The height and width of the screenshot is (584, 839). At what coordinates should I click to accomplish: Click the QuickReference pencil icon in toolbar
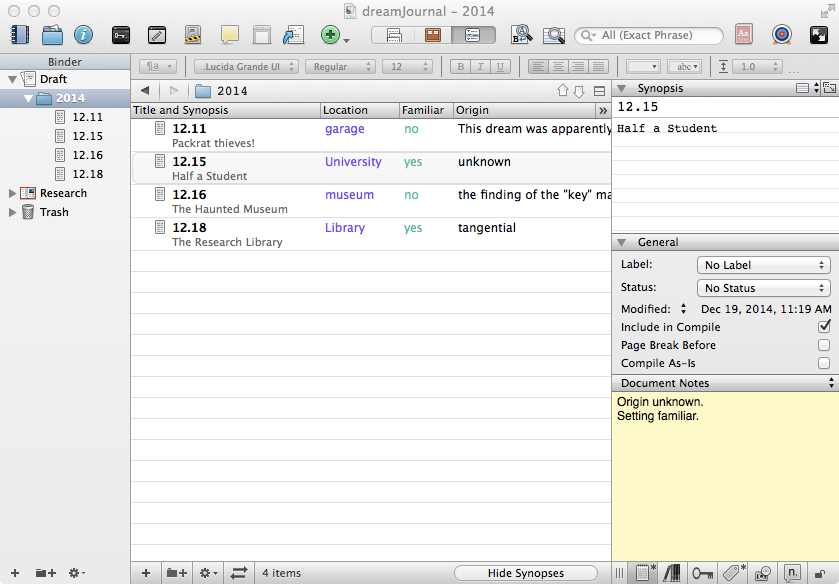click(157, 35)
